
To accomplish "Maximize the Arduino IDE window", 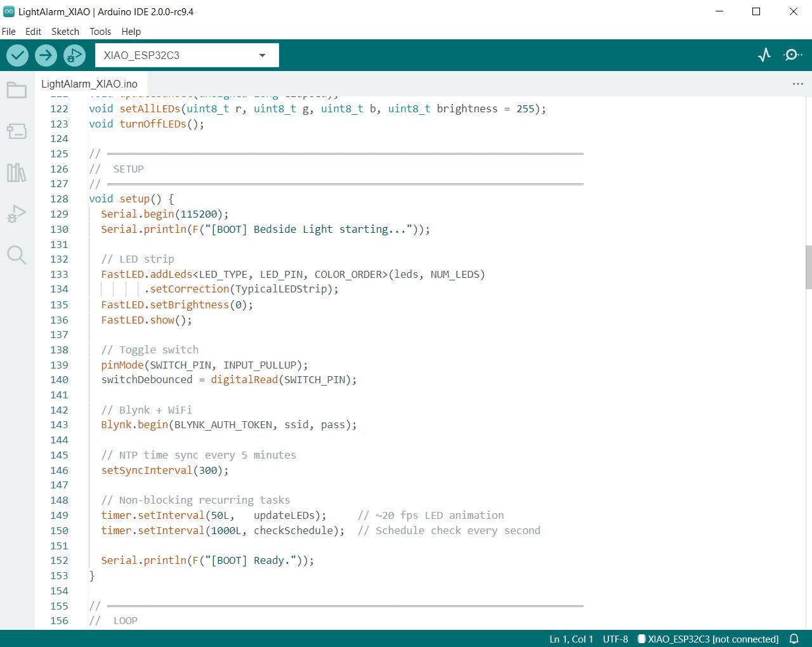I will (756, 11).
